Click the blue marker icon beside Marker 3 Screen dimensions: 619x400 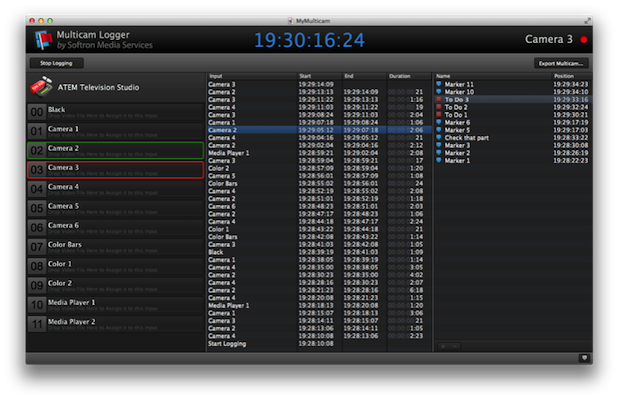coord(439,145)
